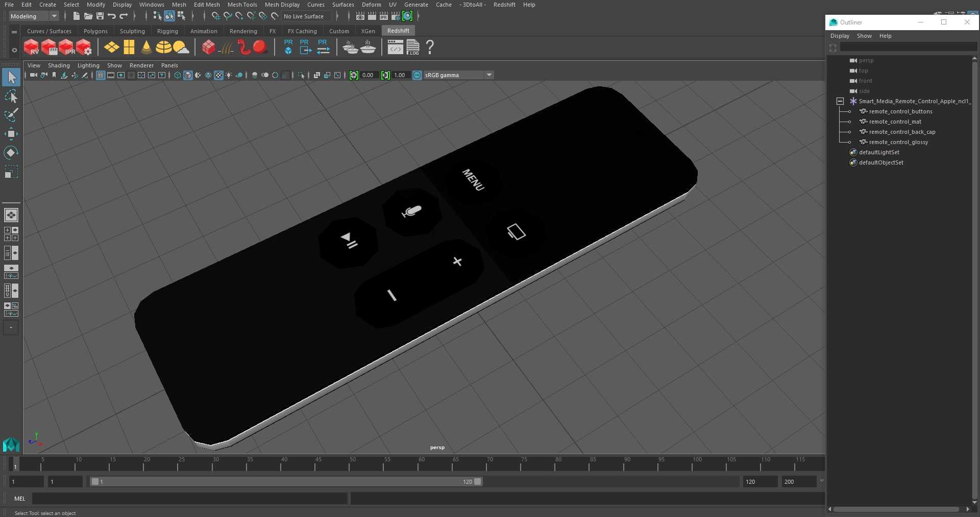This screenshot has height=517, width=980.
Task: Open the File menu
Action: point(9,5)
